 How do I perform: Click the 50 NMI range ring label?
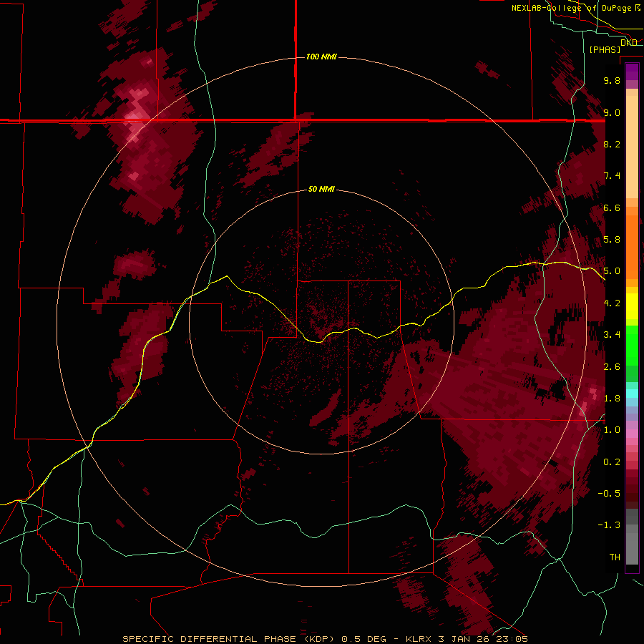pos(321,189)
